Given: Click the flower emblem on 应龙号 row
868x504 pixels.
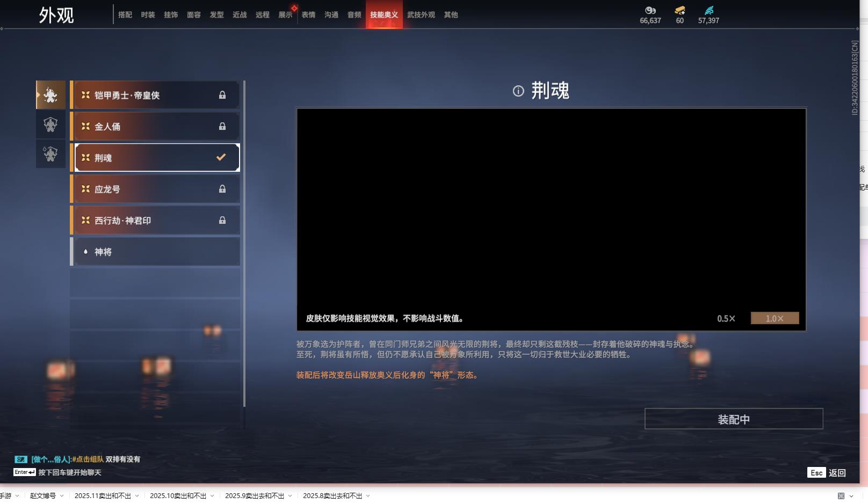Looking at the screenshot, I should tap(85, 189).
